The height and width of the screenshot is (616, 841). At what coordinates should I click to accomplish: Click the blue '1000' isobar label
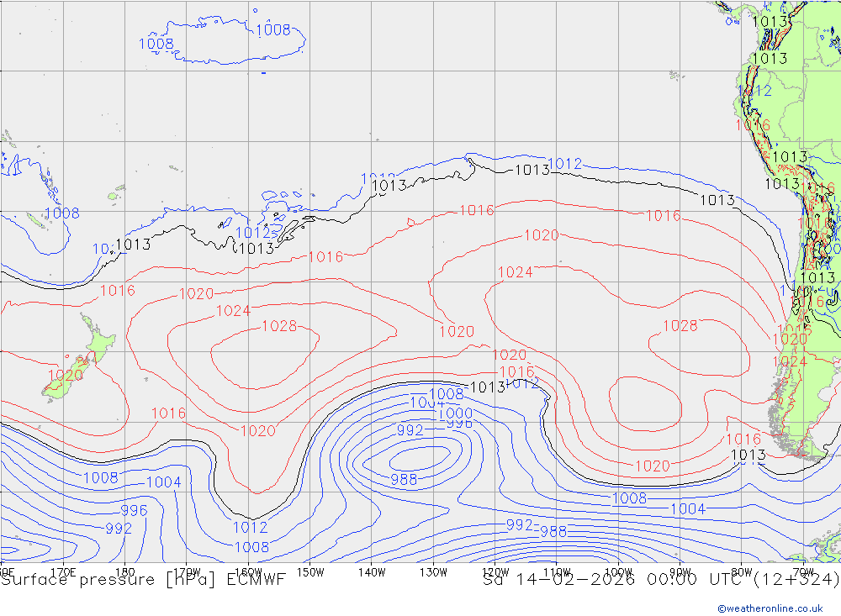tap(455, 413)
